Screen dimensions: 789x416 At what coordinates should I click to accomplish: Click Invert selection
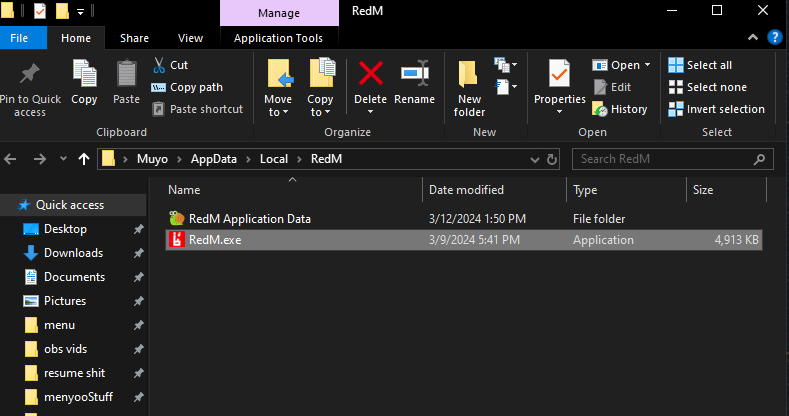717,109
